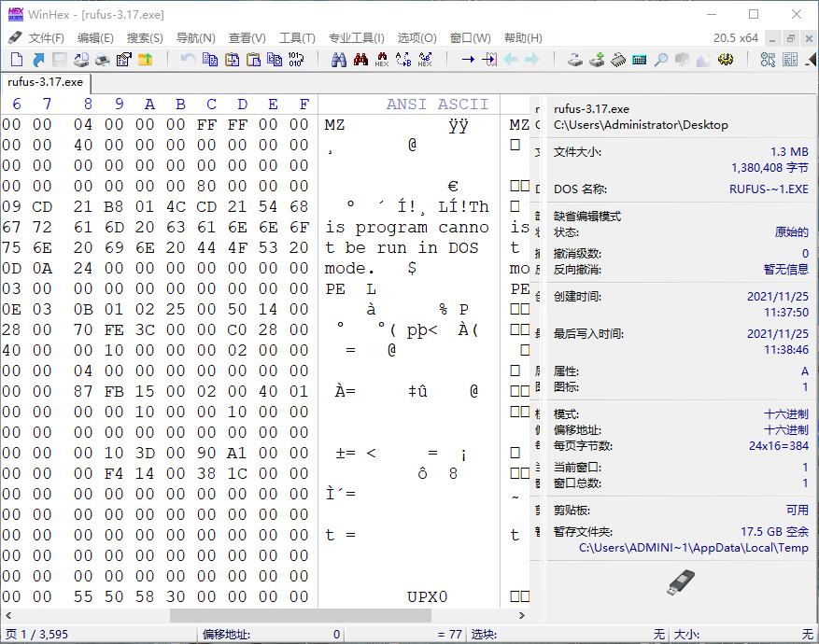Click the Undo arrow icon
This screenshot has height=644, width=819.
pyautogui.click(x=188, y=60)
